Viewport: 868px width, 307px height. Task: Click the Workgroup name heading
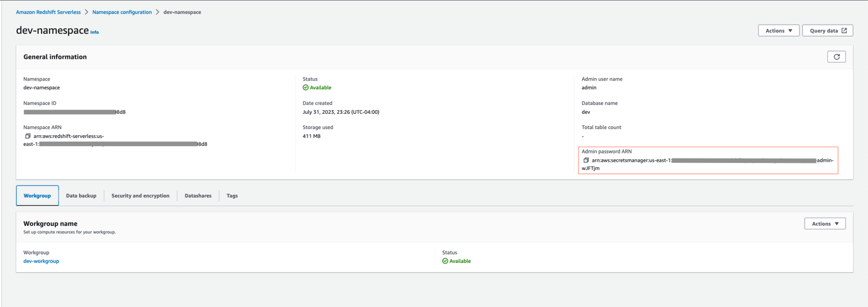[x=50, y=223]
